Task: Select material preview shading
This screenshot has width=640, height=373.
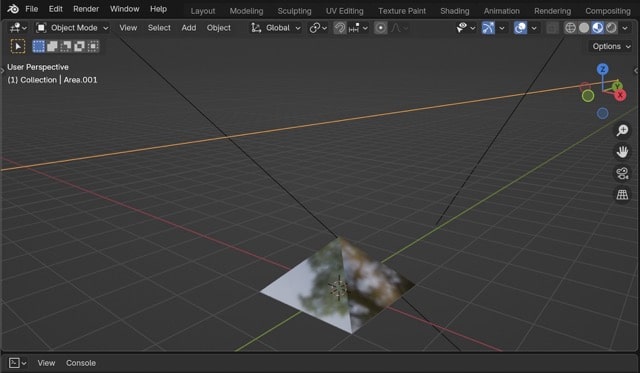Action: pos(598,28)
